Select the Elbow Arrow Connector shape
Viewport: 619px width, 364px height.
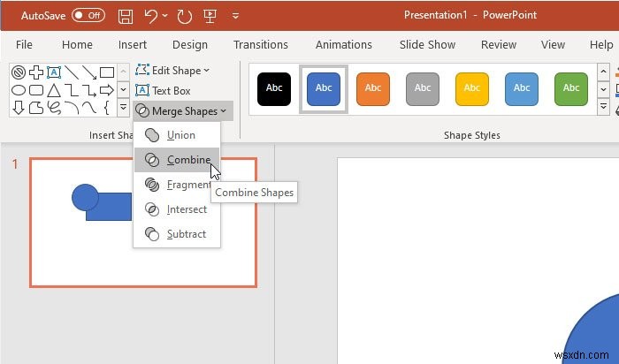(x=89, y=90)
